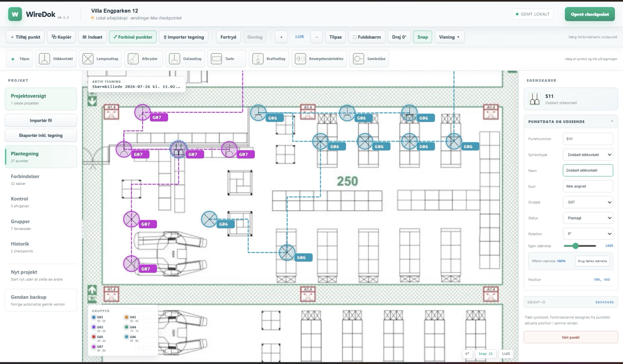This screenshot has height=364, width=623.
Task: Click the WireDok green logo
Action: click(15, 14)
